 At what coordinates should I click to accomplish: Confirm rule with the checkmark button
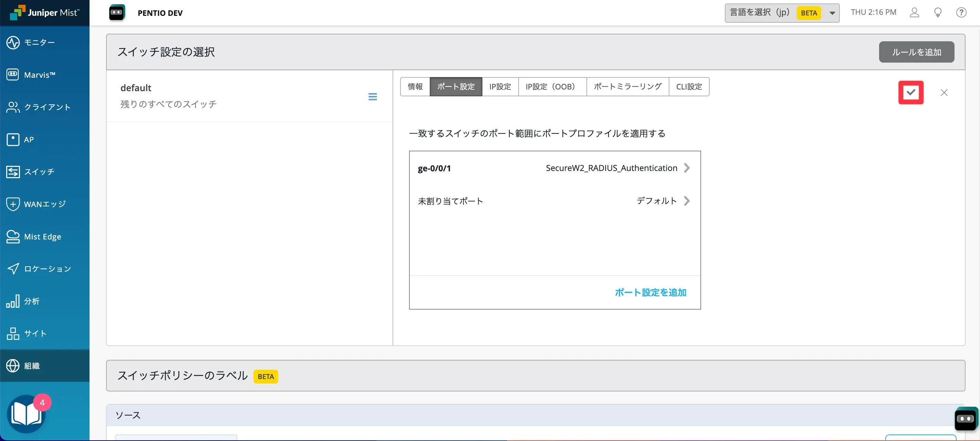(910, 93)
